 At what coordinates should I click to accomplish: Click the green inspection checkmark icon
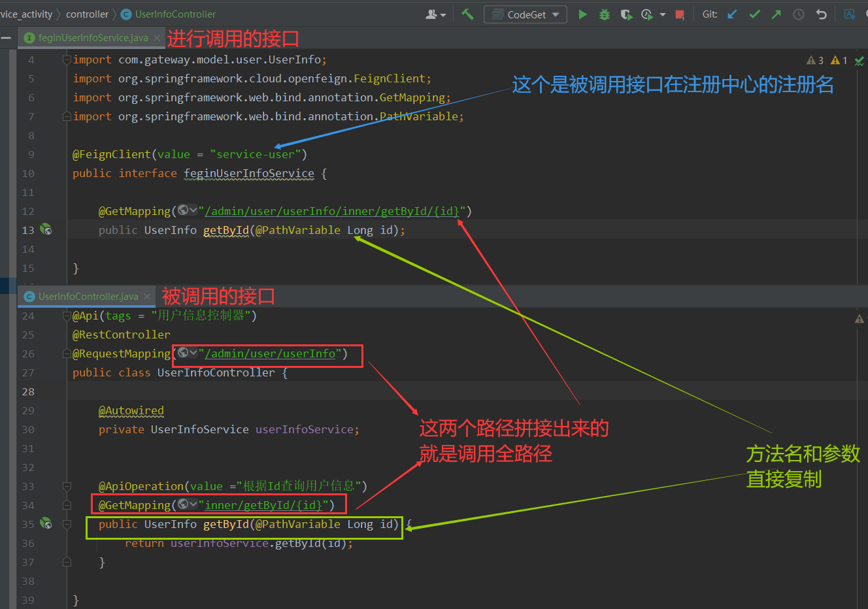(x=860, y=61)
